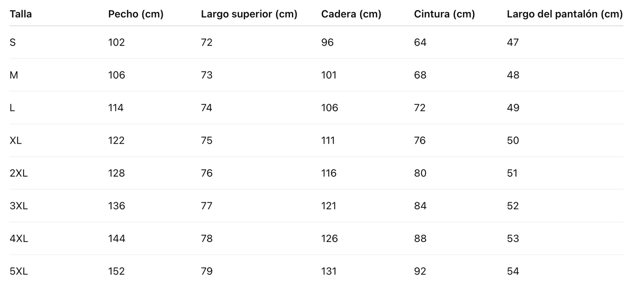The width and height of the screenshot is (644, 295).
Task: Select pants length 50 in XL row
Action: coord(513,141)
